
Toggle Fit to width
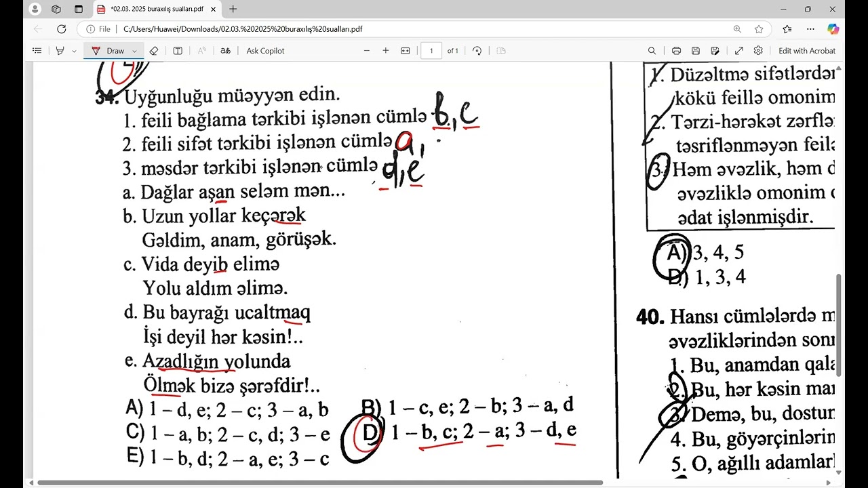click(406, 51)
